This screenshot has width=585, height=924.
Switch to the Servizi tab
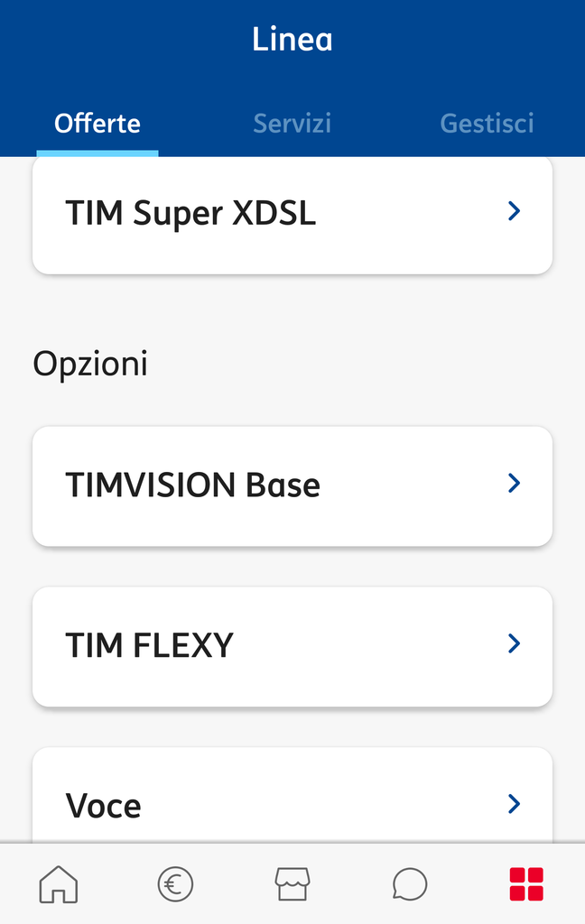pyautogui.click(x=292, y=124)
